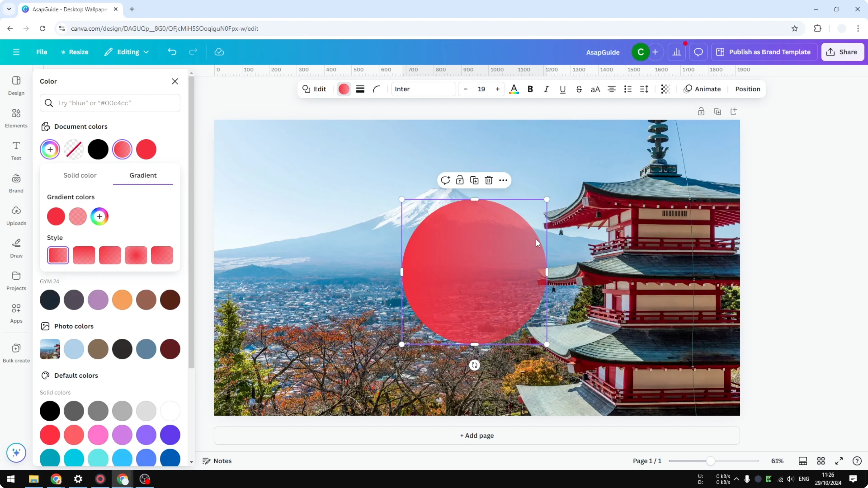Click Publish as Brand Template

click(x=764, y=52)
